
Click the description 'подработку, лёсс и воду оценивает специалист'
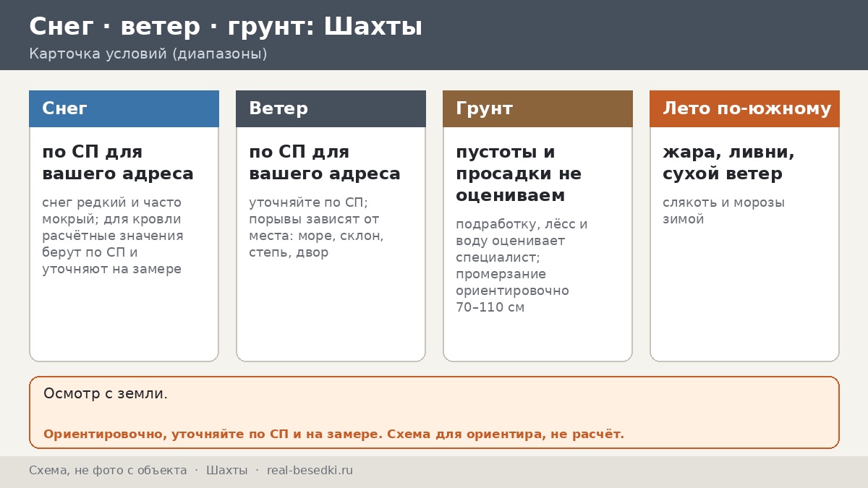click(x=522, y=241)
